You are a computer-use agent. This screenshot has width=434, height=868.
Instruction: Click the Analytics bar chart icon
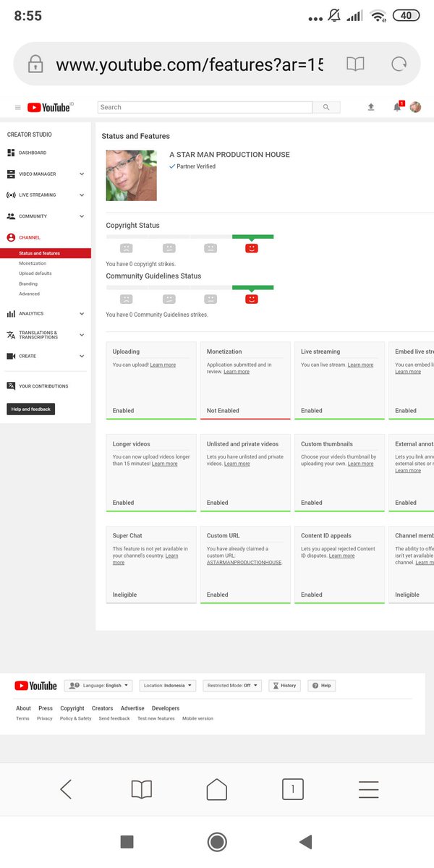click(11, 314)
